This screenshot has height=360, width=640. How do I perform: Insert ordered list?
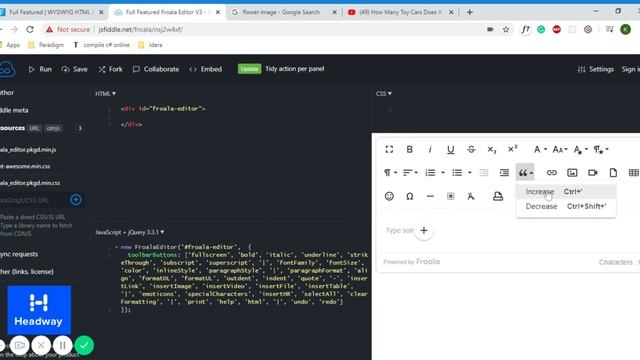click(x=430, y=173)
